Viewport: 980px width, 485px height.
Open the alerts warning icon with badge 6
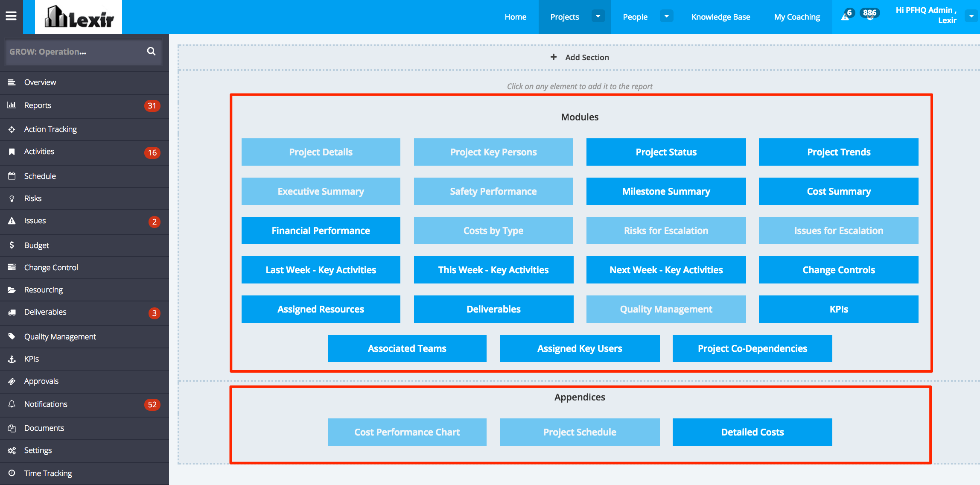click(846, 16)
